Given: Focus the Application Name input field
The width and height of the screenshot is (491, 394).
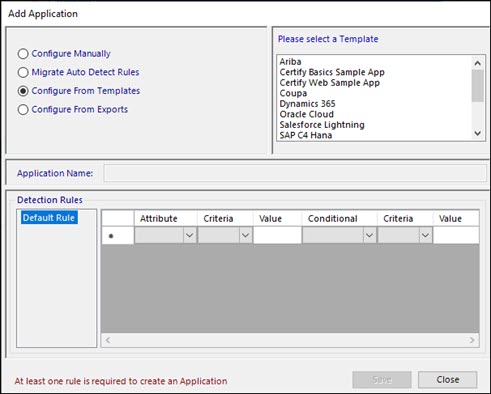Looking at the screenshot, I should (295, 173).
